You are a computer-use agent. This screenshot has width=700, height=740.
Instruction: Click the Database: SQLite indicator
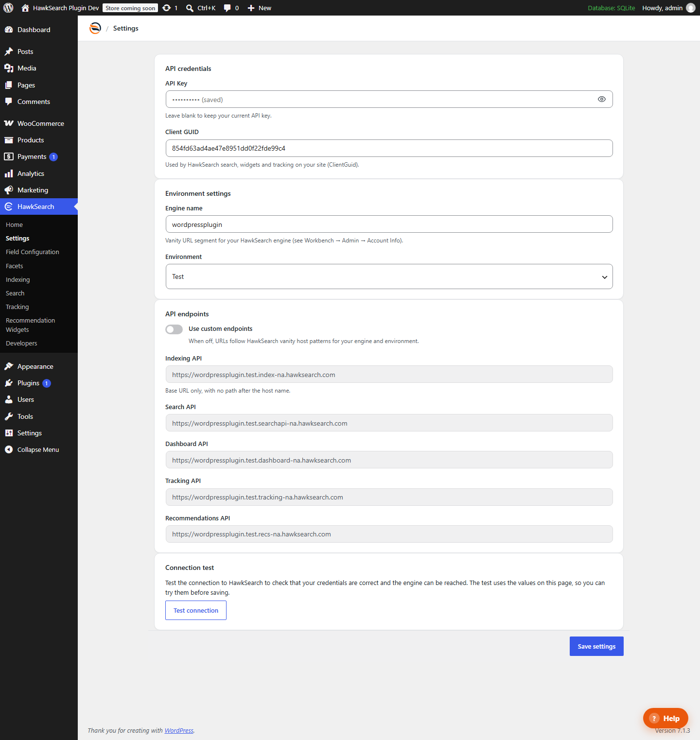tap(612, 8)
